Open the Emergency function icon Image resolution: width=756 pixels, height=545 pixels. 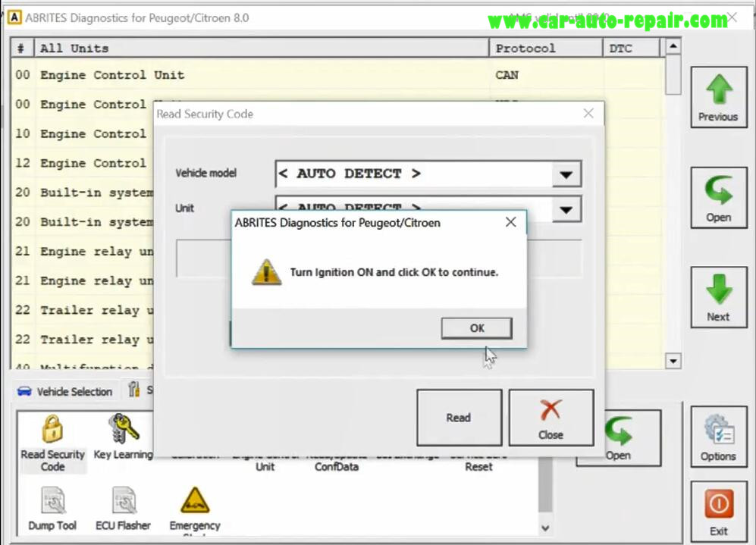pyautogui.click(x=195, y=510)
